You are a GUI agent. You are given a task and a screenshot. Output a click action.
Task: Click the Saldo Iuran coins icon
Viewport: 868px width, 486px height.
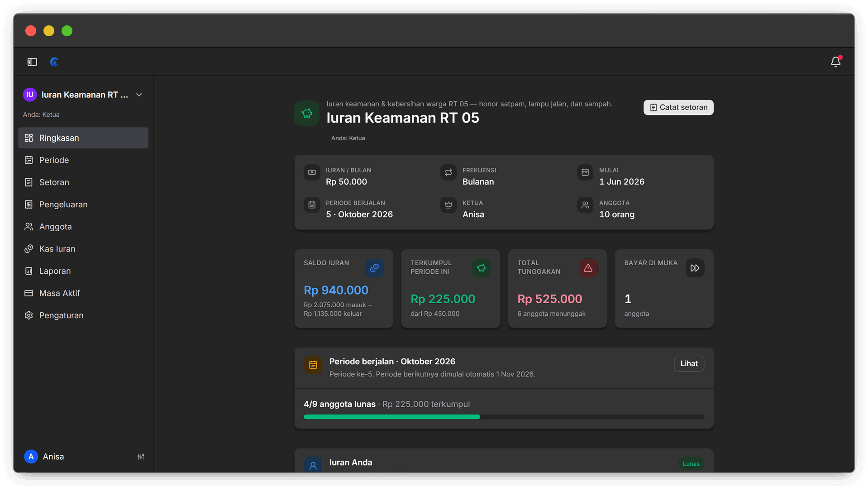click(x=374, y=268)
